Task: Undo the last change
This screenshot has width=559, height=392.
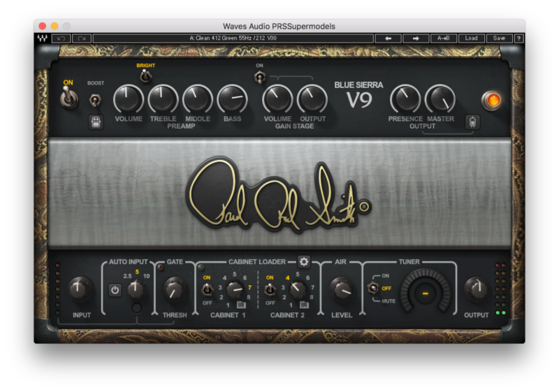Action: (61, 38)
